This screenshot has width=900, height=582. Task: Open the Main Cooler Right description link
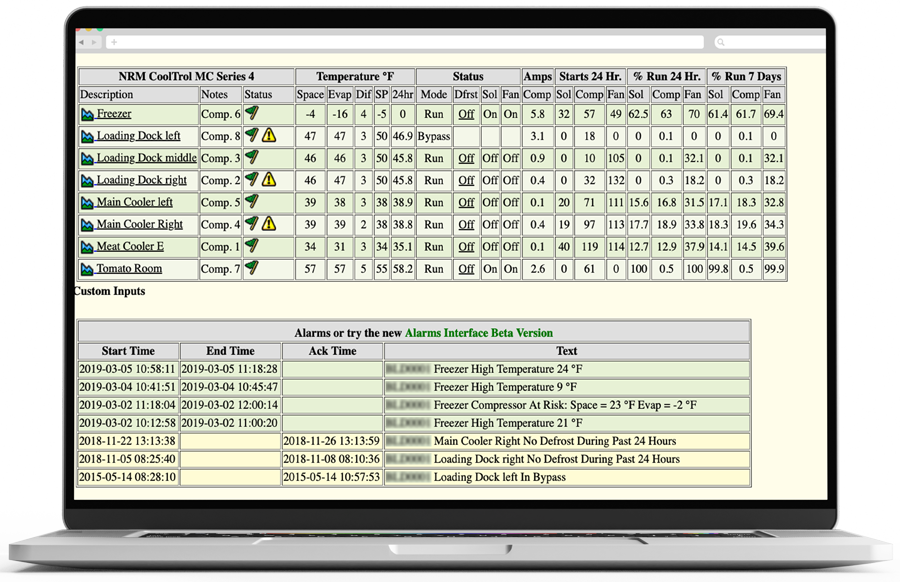pos(139,224)
